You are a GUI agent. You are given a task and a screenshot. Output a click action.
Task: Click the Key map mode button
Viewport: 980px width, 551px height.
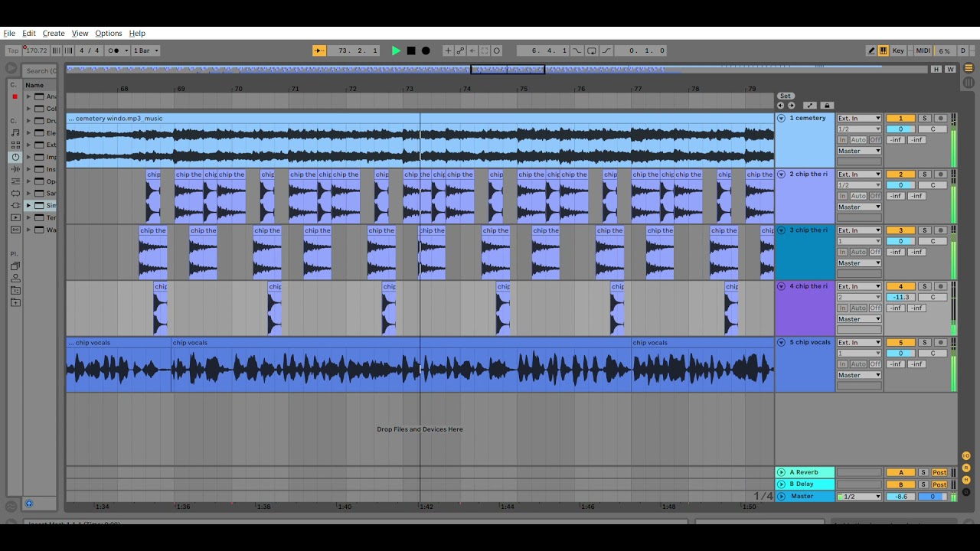(x=898, y=51)
